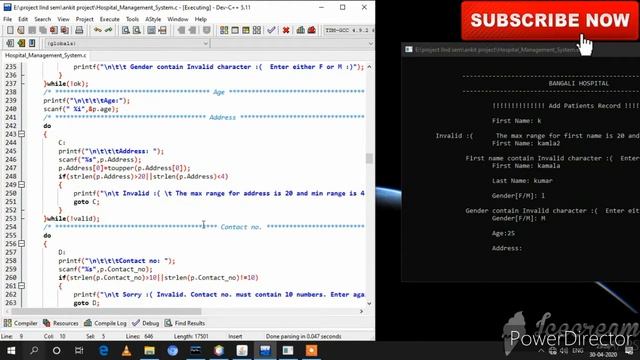Open the function list dropdown beside (globals)
Viewport: 640px width, 360px height.
293,43
